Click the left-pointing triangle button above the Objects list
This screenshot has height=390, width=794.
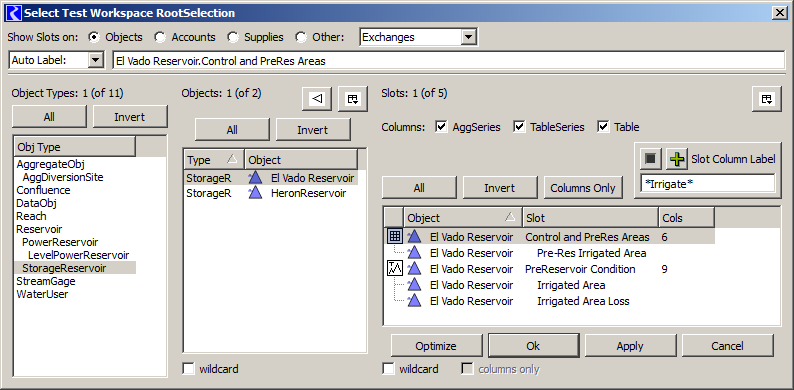click(317, 99)
